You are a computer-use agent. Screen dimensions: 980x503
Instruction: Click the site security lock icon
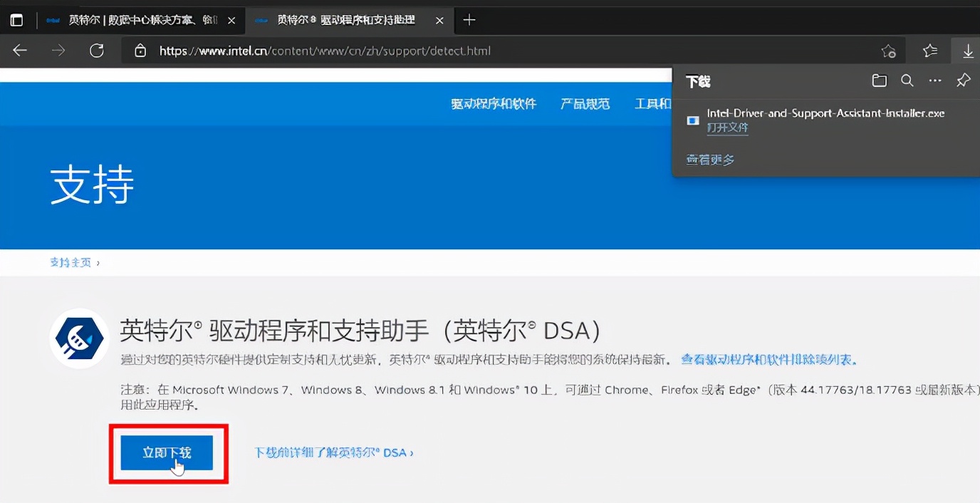tap(141, 51)
